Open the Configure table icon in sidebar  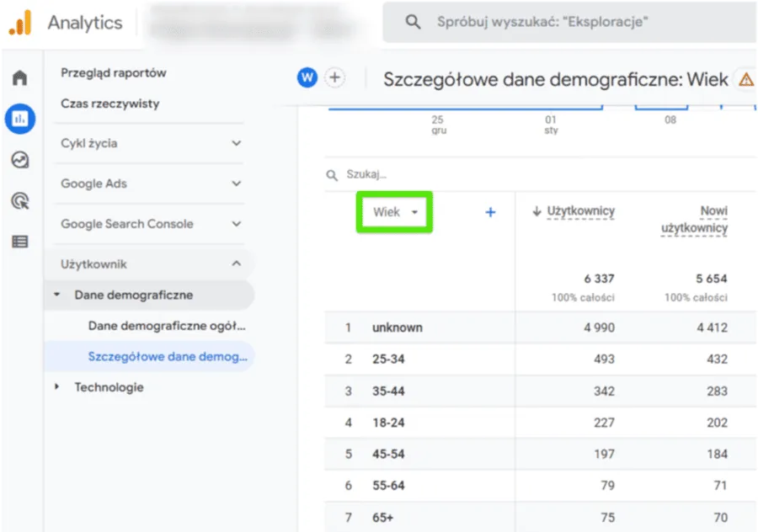pyautogui.click(x=20, y=242)
